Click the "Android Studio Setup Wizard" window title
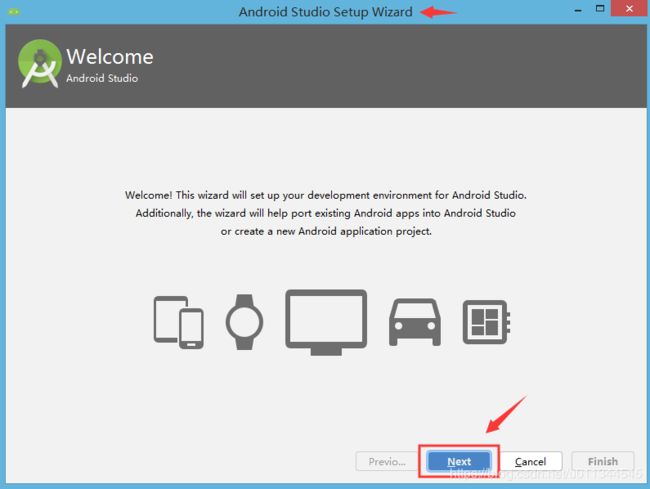This screenshot has height=489, width=650. pos(325,12)
